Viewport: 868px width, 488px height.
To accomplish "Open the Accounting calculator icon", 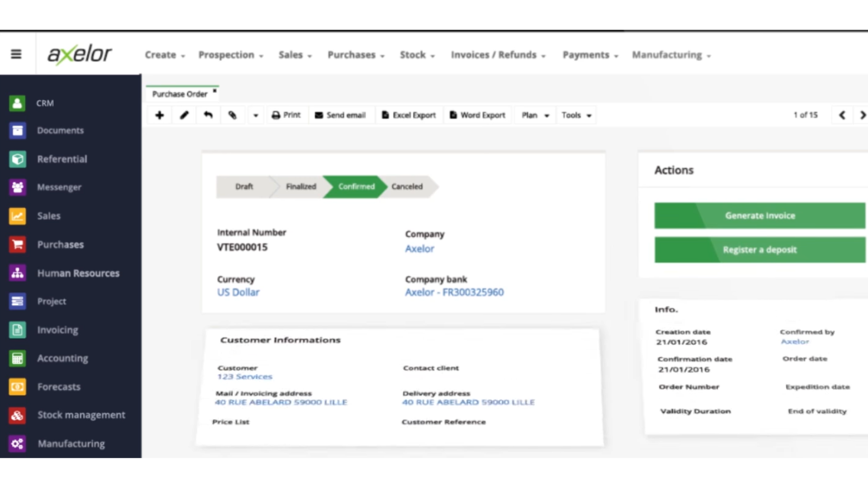I will coord(17,358).
